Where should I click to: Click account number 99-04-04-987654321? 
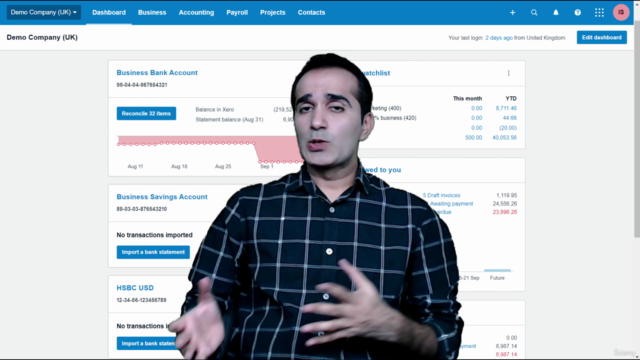click(142, 85)
